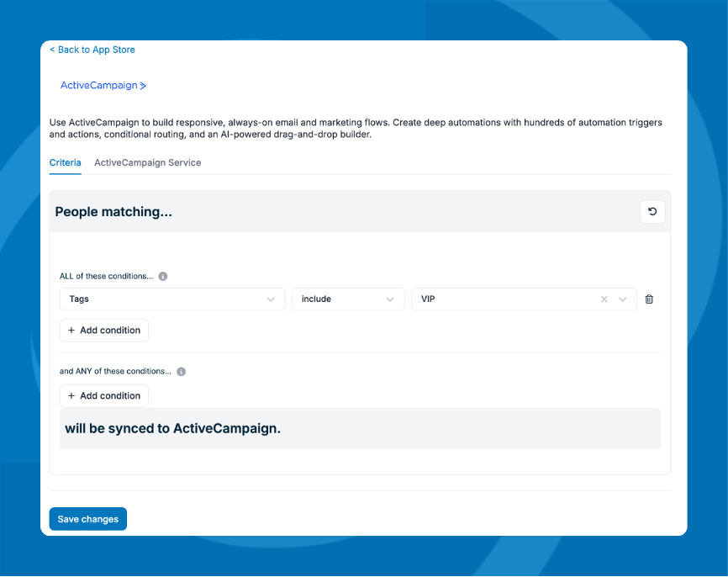Image resolution: width=728 pixels, height=577 pixels.
Task: Add condition under ALL of these conditions
Action: click(x=104, y=331)
